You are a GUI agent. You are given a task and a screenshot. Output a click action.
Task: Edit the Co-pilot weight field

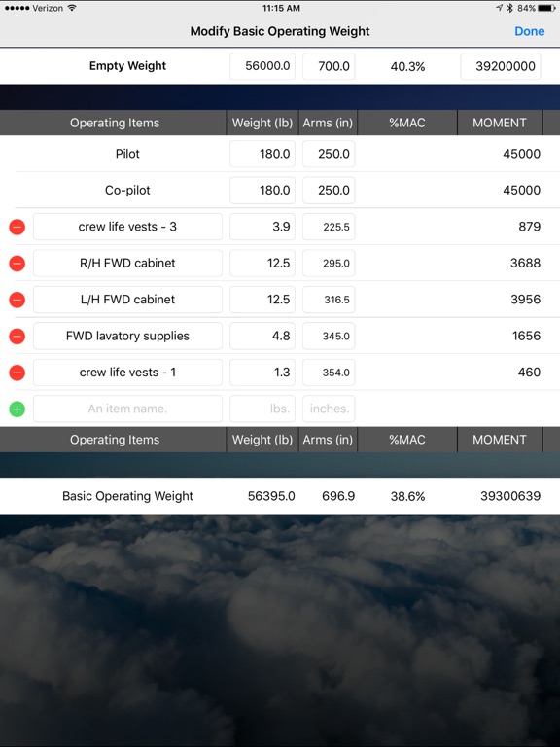(262, 190)
